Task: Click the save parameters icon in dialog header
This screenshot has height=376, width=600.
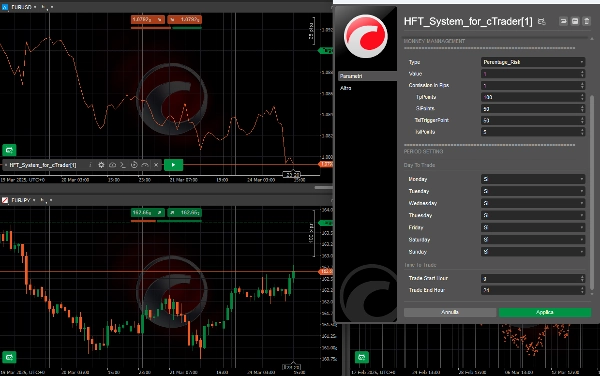Action: [x=575, y=21]
